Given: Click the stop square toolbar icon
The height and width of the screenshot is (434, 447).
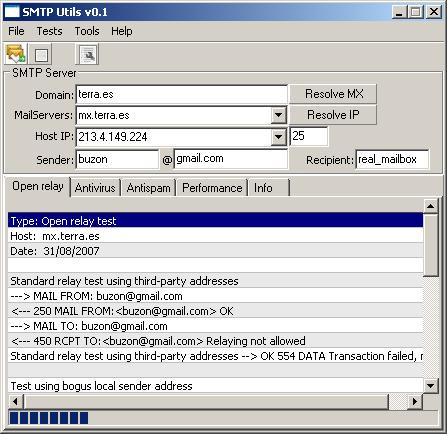Looking at the screenshot, I should coord(41,54).
